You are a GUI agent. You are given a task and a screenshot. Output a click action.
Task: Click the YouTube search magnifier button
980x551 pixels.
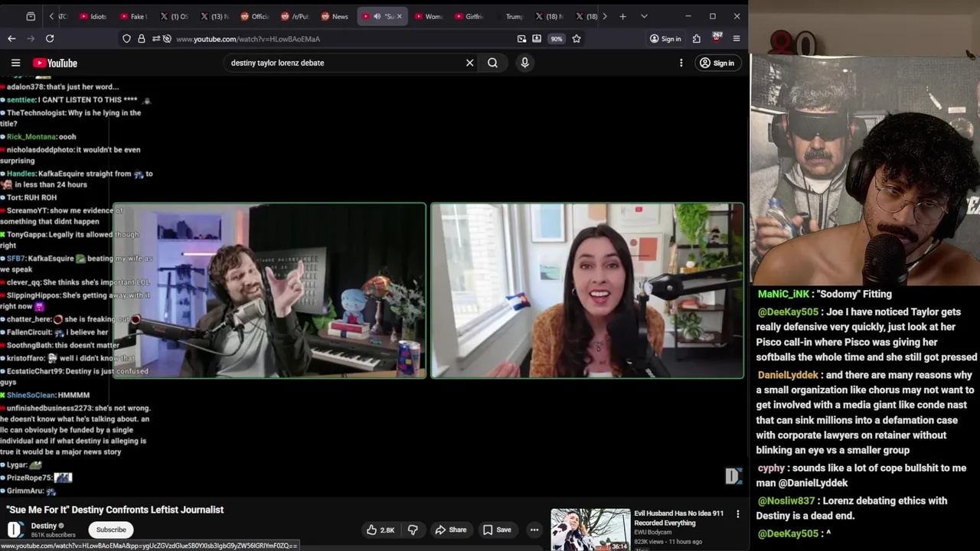coord(492,63)
